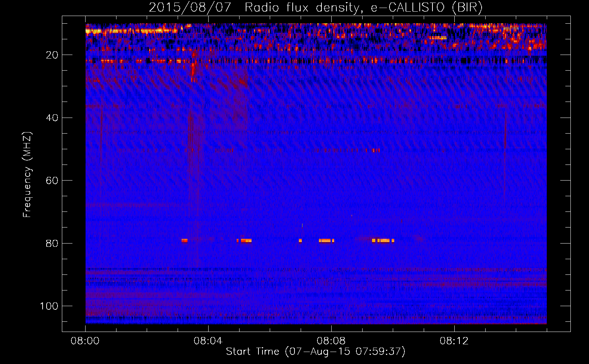Click the plot title '2015/08/07 Radio flux density'
589x364 pixels.
(316, 8)
